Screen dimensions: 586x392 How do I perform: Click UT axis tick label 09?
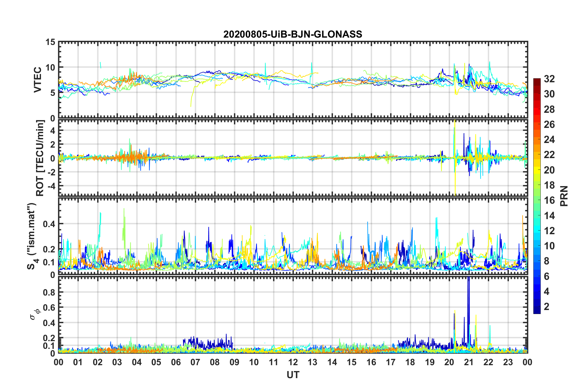(234, 362)
